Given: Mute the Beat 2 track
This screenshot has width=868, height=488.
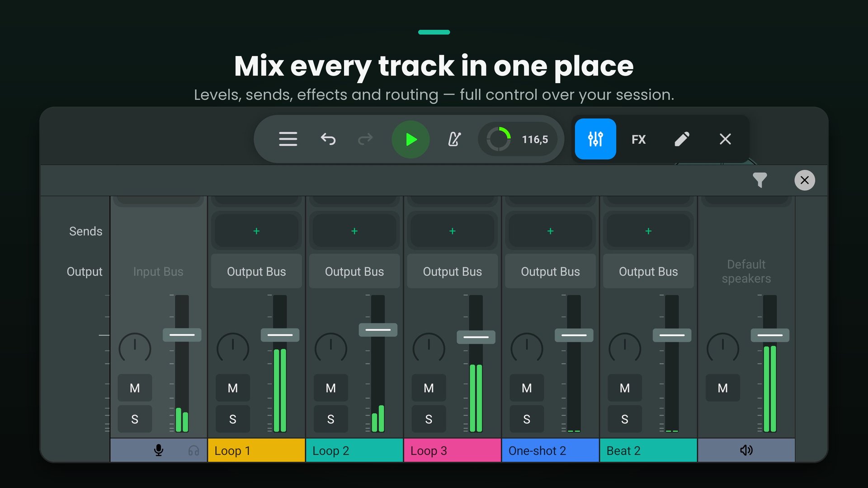Looking at the screenshot, I should pos(625,388).
